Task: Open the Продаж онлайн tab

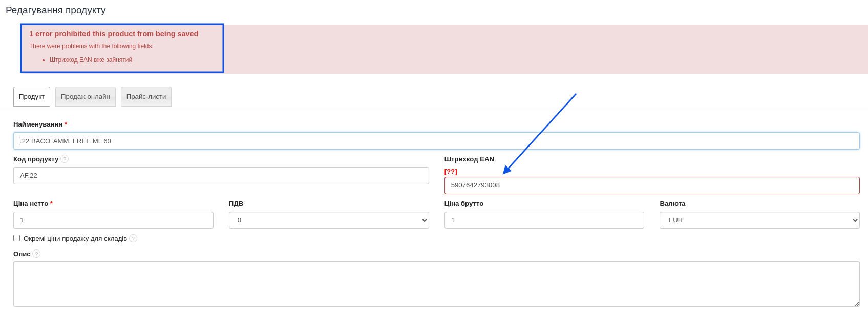Action: pos(86,97)
